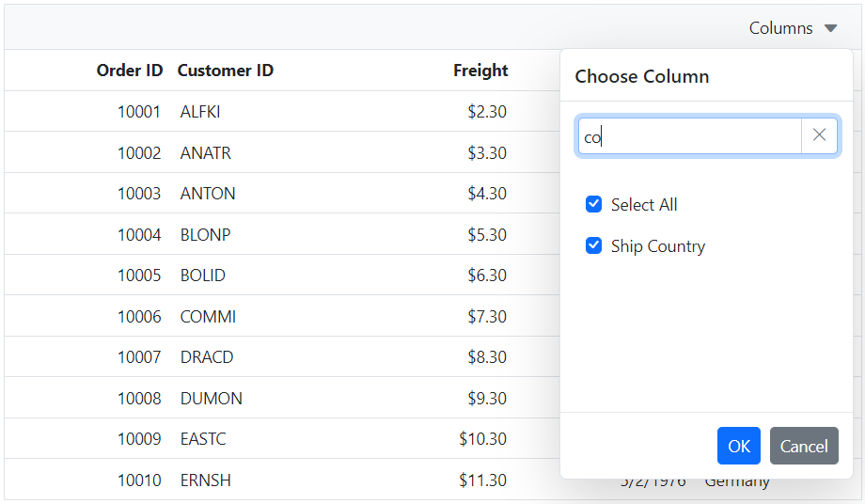The width and height of the screenshot is (865, 504).
Task: Select customer cell BOLID
Action: (202, 276)
